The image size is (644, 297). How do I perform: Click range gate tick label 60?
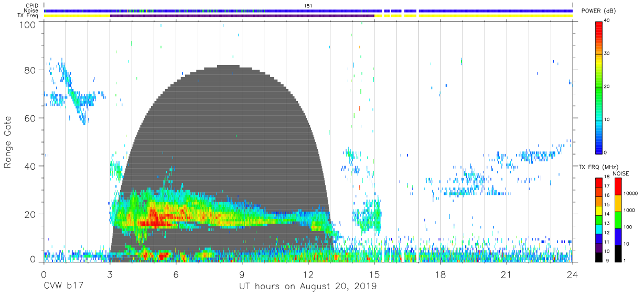31,118
